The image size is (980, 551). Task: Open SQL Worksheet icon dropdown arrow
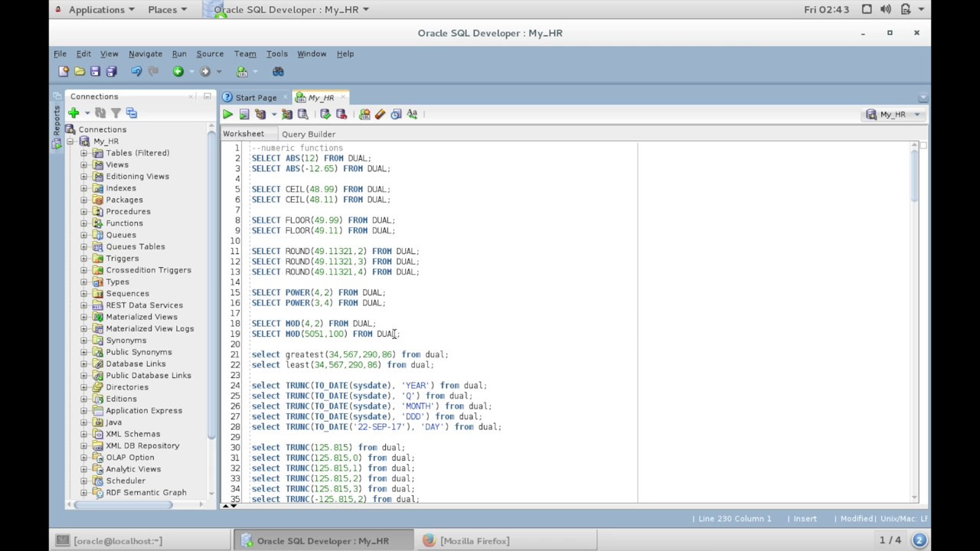coord(255,71)
